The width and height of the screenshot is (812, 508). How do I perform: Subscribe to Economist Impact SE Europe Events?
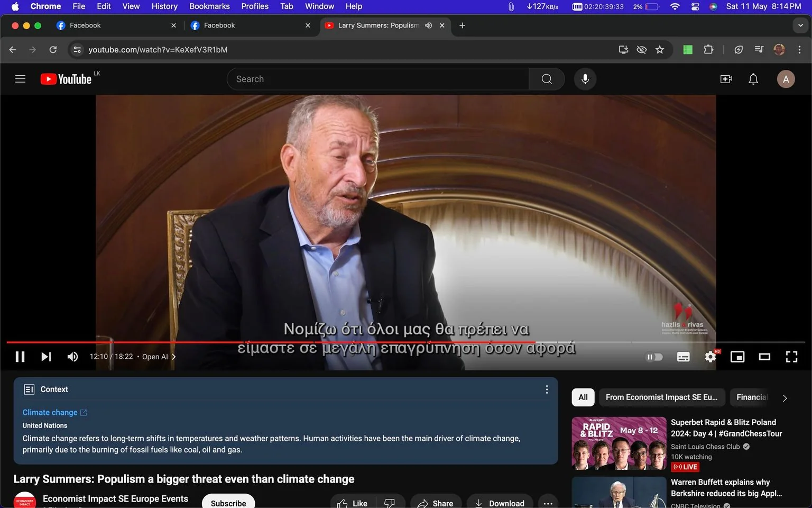(228, 503)
